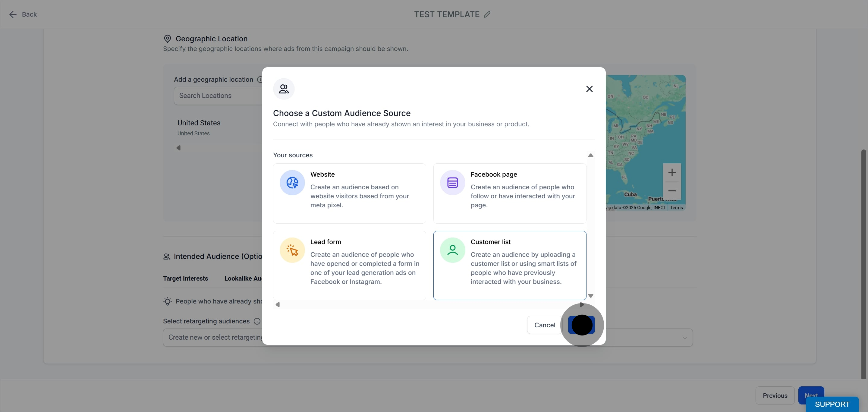Image resolution: width=868 pixels, height=412 pixels.
Task: Switch to the Target Interests tab
Action: click(x=186, y=278)
